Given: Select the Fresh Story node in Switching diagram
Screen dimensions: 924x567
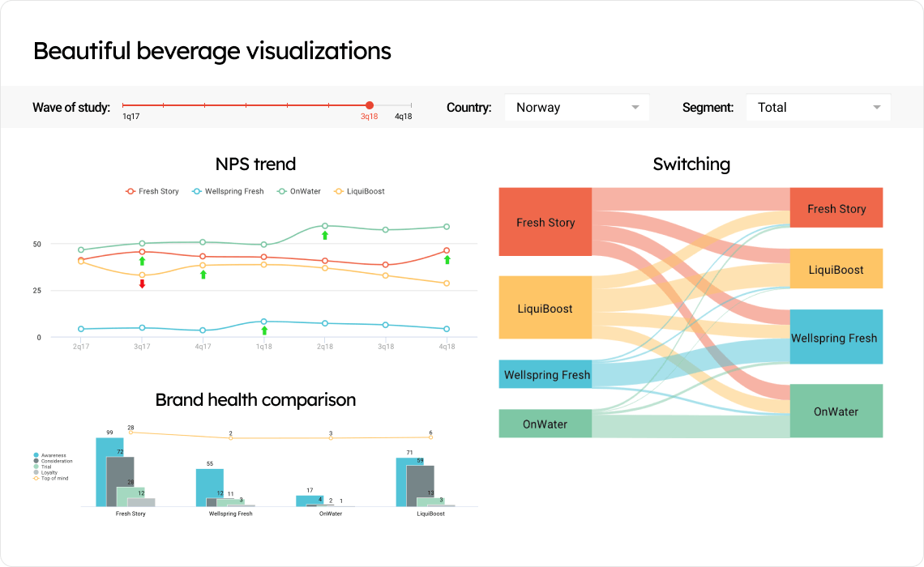Looking at the screenshot, I should pyautogui.click(x=545, y=221).
